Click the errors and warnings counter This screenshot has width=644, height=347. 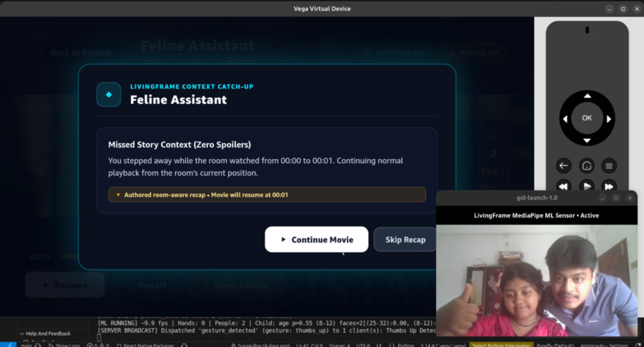(x=97, y=345)
